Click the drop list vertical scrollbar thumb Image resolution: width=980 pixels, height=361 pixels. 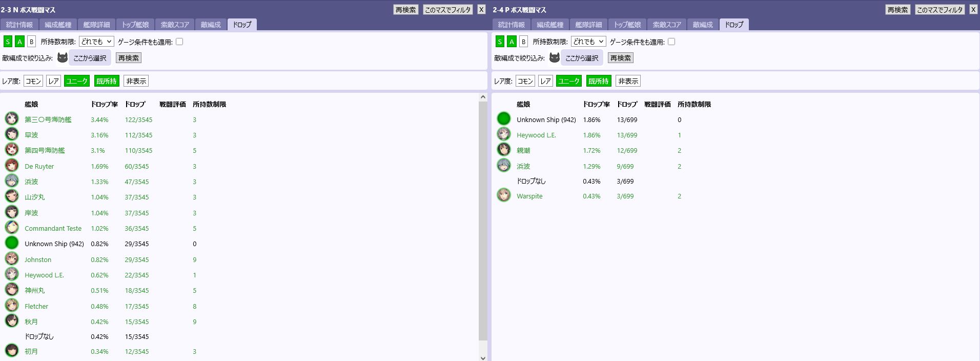pyautogui.click(x=483, y=220)
